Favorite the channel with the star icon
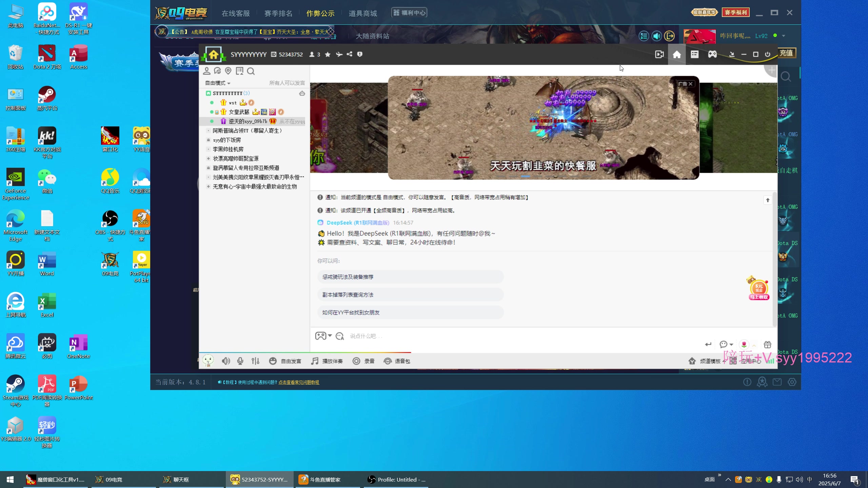The height and width of the screenshot is (488, 868). coord(328,54)
